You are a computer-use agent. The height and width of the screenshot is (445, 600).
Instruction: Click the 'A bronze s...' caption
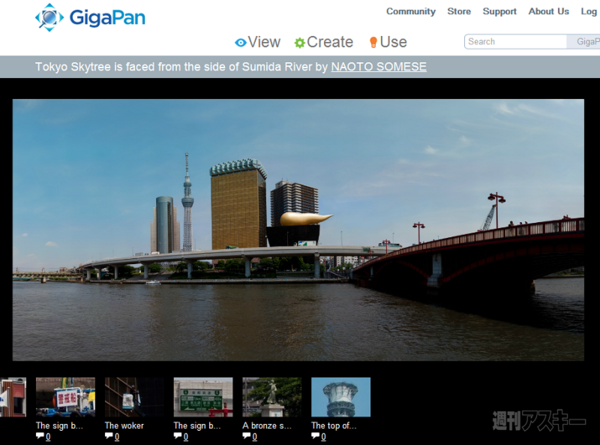(x=267, y=425)
